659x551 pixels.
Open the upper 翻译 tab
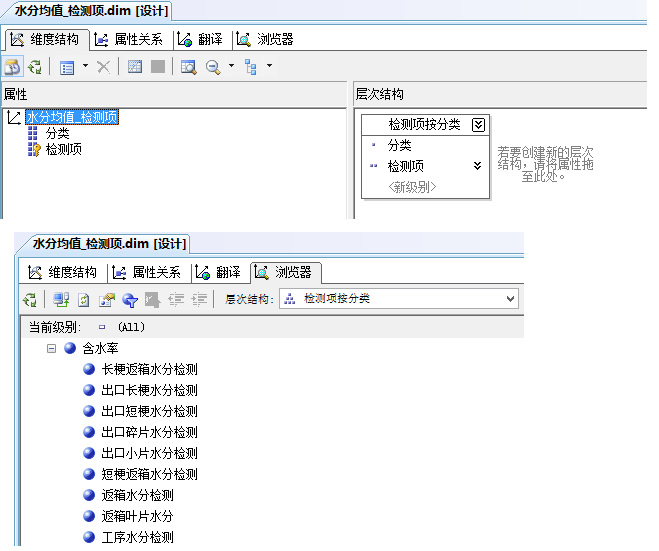click(x=201, y=40)
